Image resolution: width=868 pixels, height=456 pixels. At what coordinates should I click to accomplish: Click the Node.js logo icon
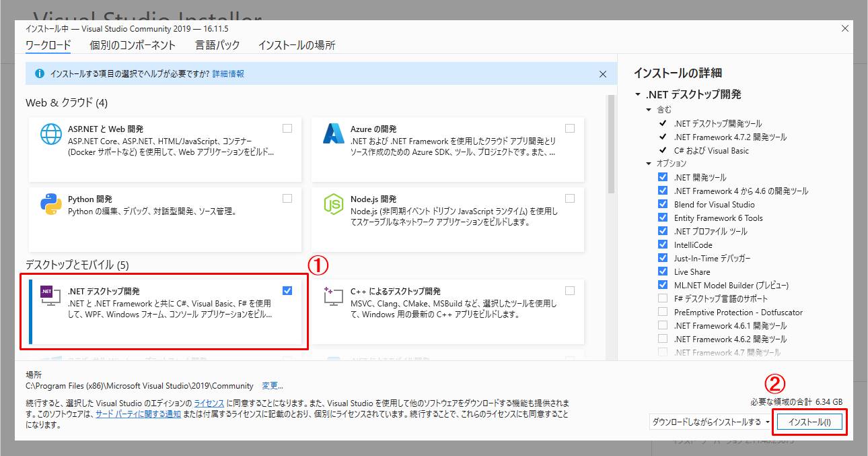[333, 205]
